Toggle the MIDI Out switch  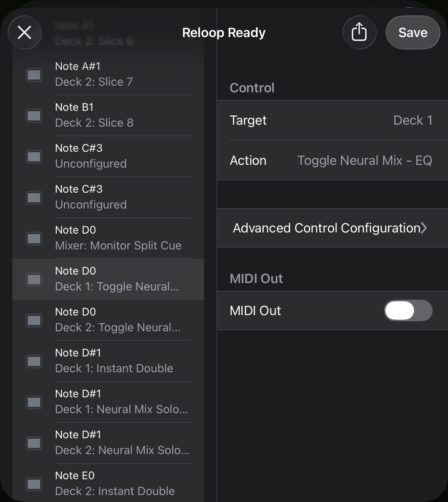tap(408, 310)
